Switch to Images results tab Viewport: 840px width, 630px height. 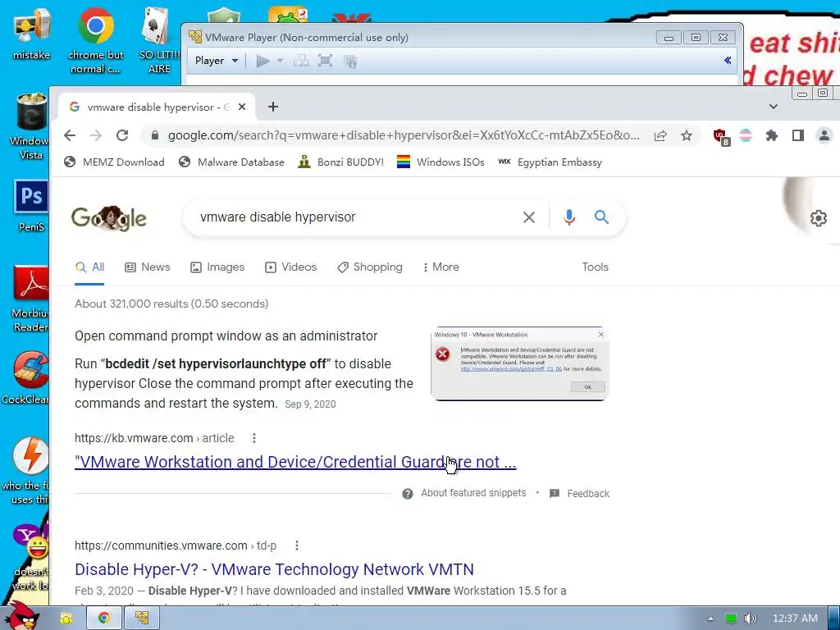[217, 267]
